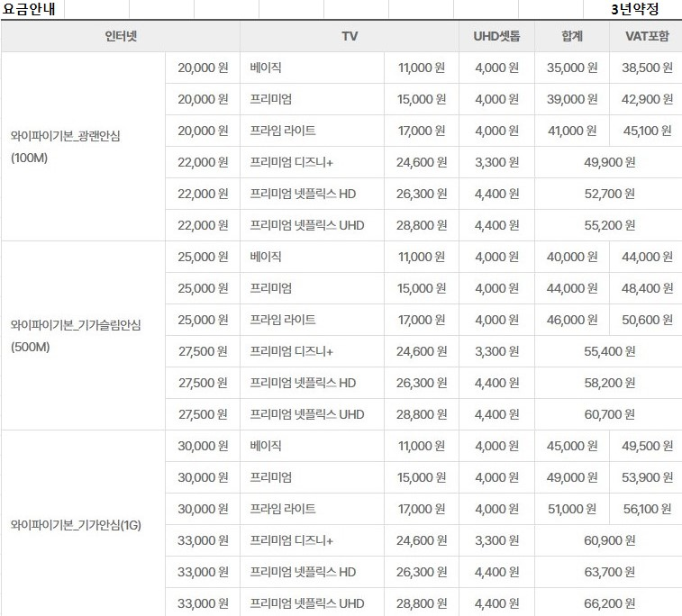This screenshot has height=616, width=682.
Task: Select the 63,700 원 total cell
Action: coord(610,572)
